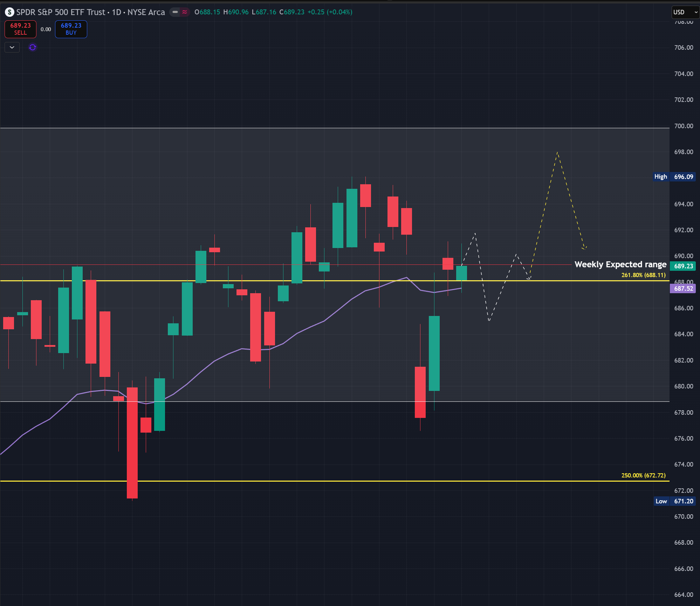Screen dimensions: 700x606
Task: Select the yellow dashed projection path peak
Action: click(x=557, y=153)
